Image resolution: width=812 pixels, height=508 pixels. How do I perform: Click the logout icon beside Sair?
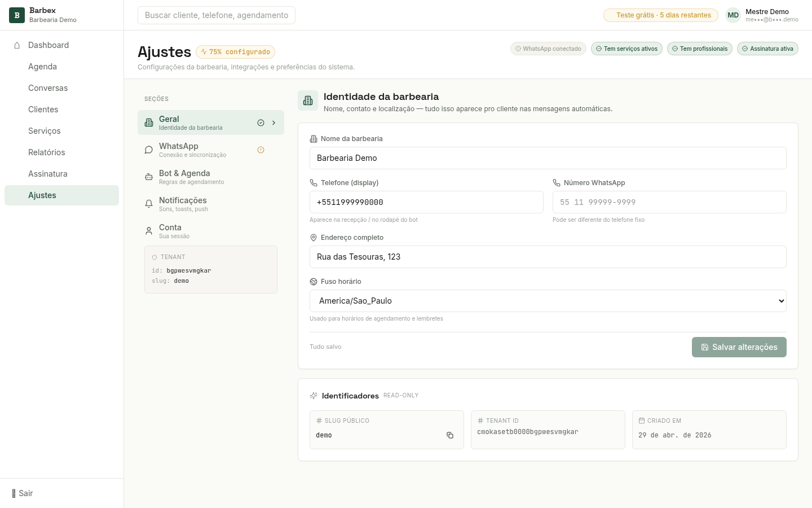click(14, 493)
